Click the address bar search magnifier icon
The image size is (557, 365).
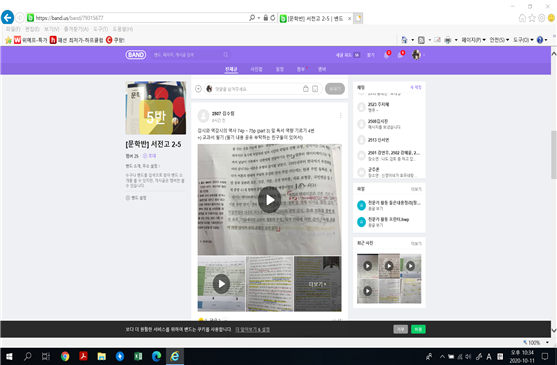pos(252,18)
